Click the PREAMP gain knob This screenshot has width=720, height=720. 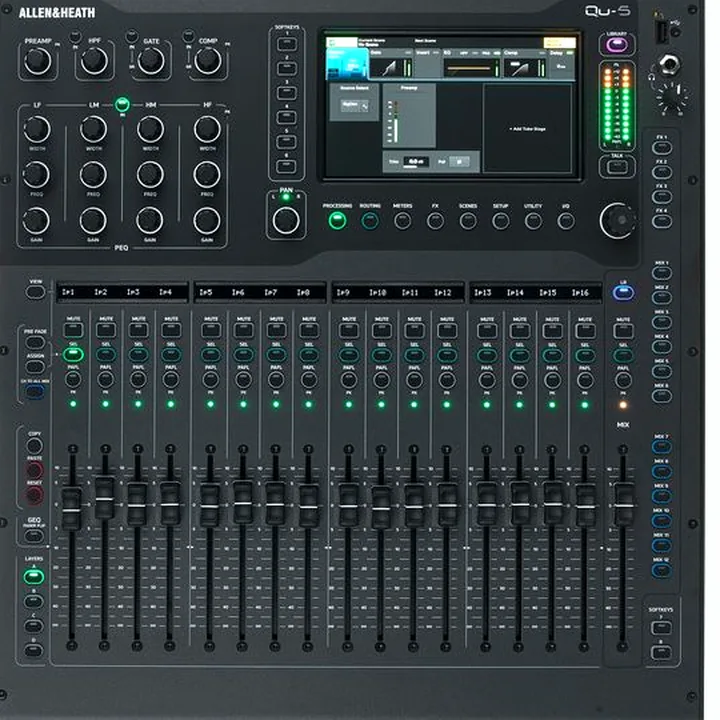(x=38, y=61)
